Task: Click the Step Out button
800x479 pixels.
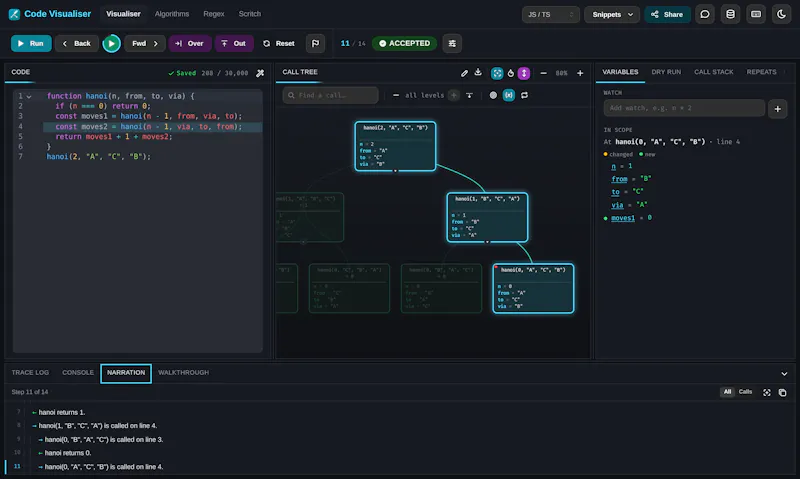Action: [234, 43]
